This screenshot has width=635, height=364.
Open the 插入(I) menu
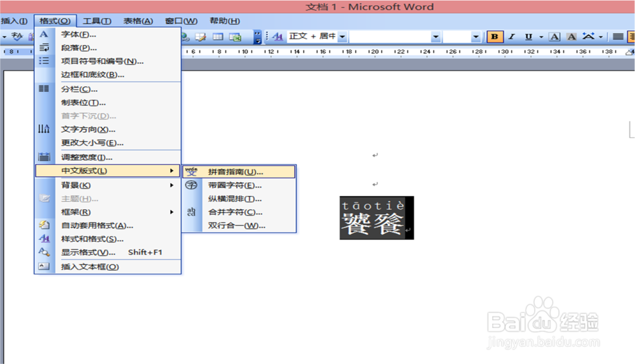[x=14, y=21]
